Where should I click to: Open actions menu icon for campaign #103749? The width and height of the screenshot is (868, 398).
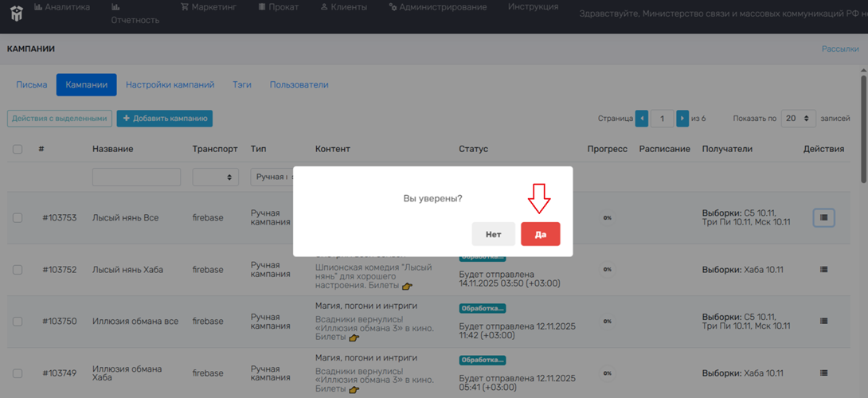click(x=823, y=373)
